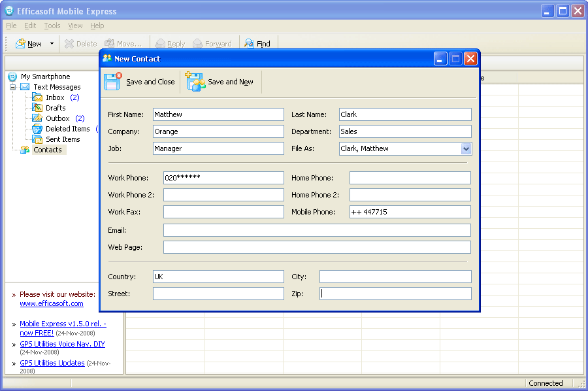Viewport: 588px width, 391px height.
Task: Click the Efficasoft app icon in title bar
Action: (x=9, y=11)
